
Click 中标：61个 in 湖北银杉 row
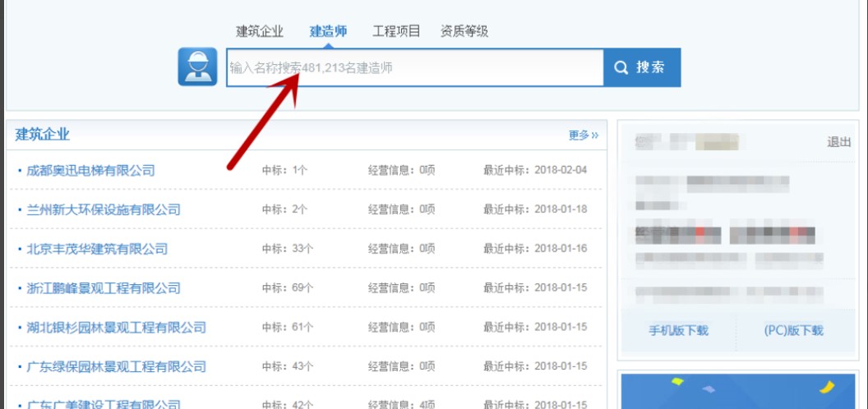tap(288, 328)
